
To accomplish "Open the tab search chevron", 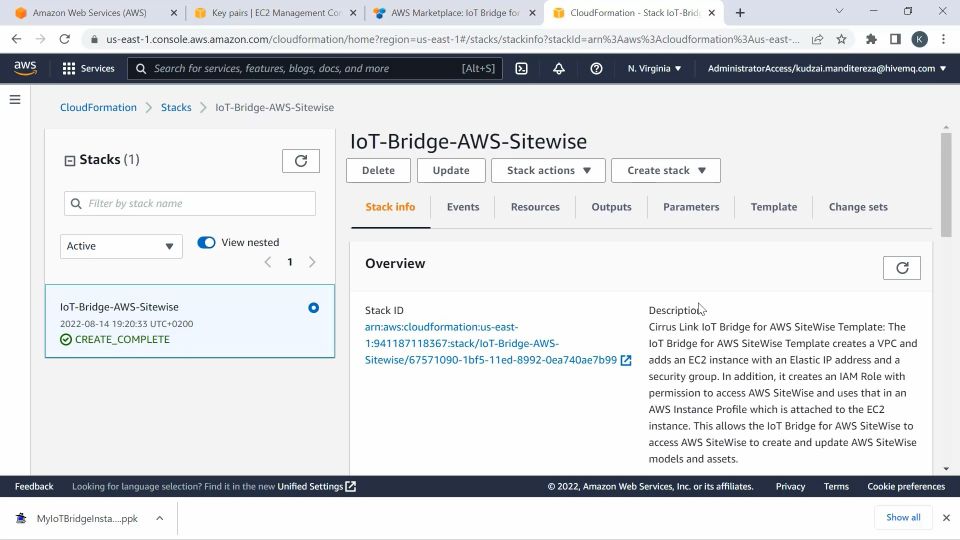I will (839, 11).
